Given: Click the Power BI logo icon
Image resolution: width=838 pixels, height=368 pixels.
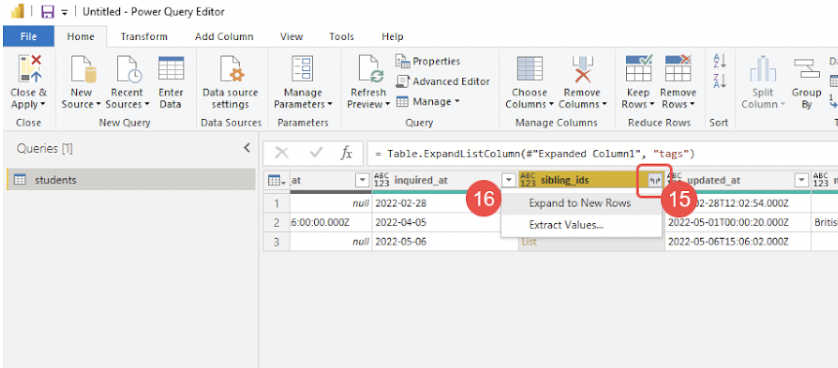Looking at the screenshot, I should (17, 11).
